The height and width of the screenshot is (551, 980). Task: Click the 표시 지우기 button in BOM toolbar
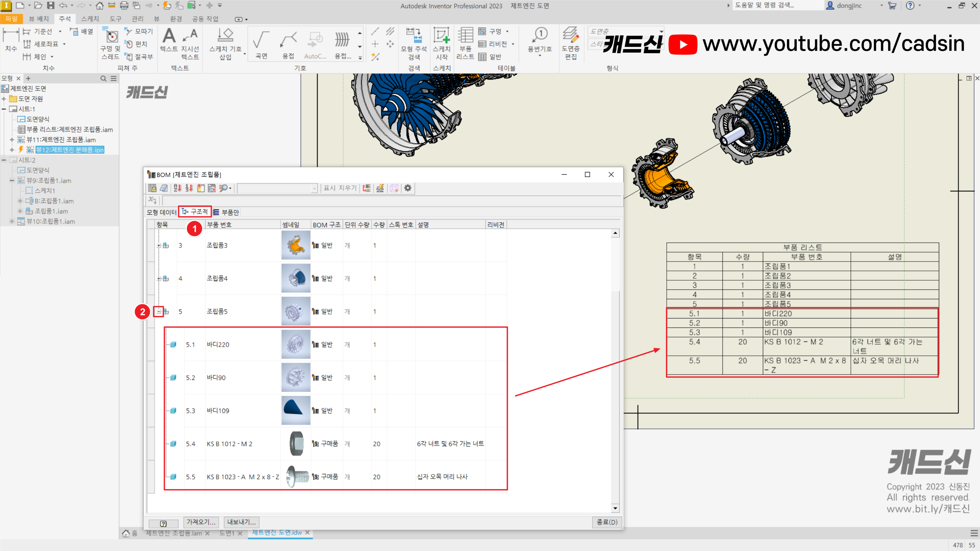click(x=340, y=188)
